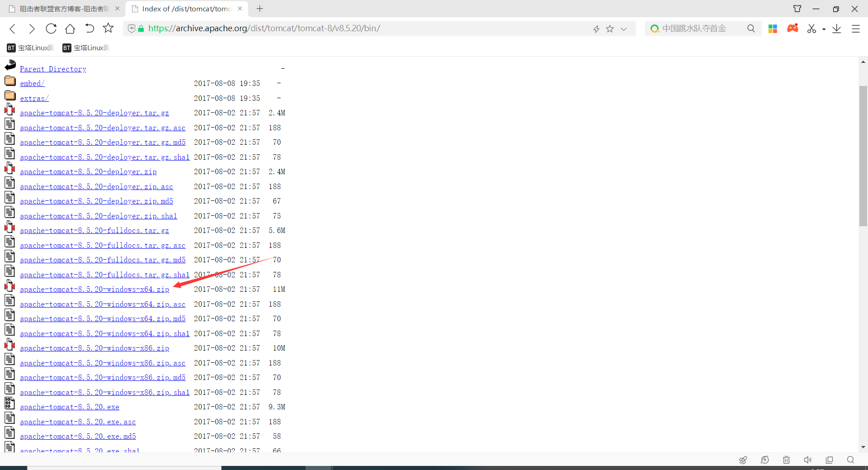Go back to the previous page

coord(13,28)
